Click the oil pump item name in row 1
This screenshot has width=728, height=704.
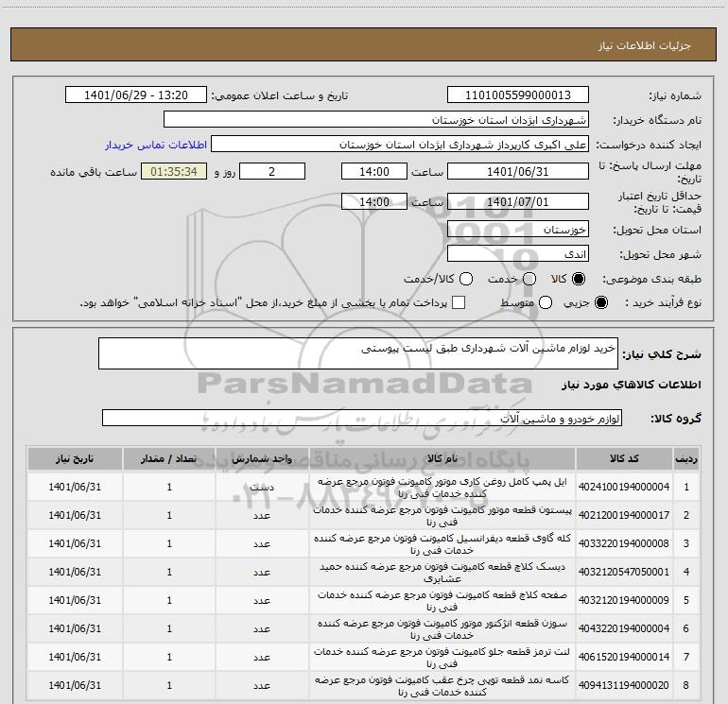(442, 488)
